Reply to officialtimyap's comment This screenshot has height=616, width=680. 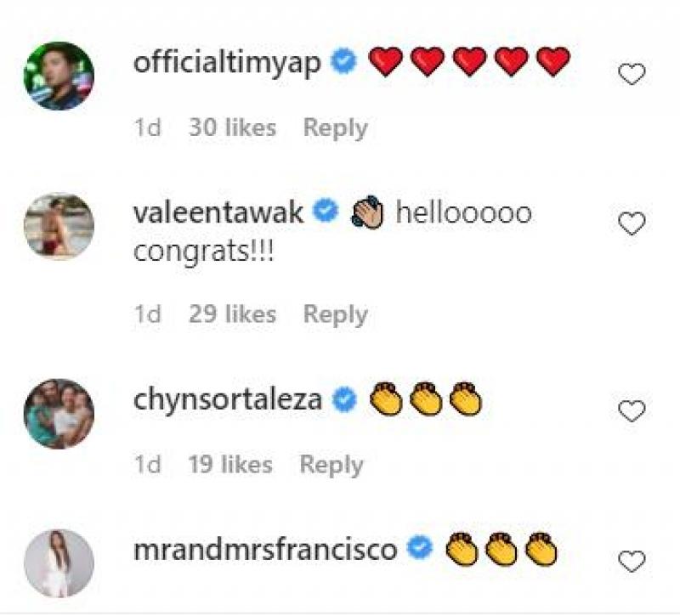pyautogui.click(x=336, y=128)
